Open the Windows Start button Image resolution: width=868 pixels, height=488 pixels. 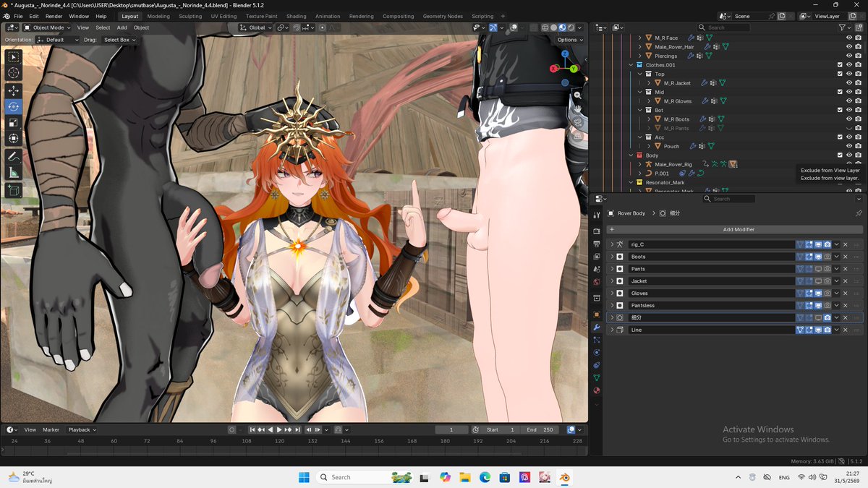click(304, 477)
